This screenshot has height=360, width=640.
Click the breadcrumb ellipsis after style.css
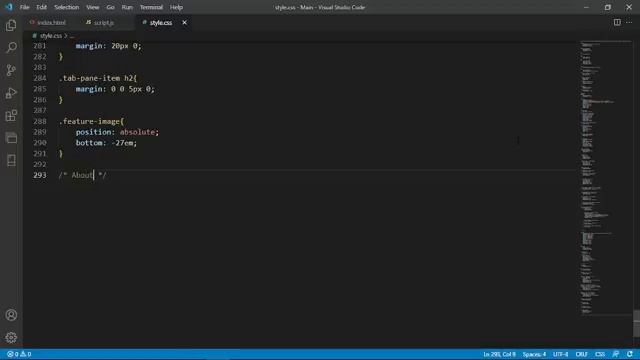tap(72, 36)
